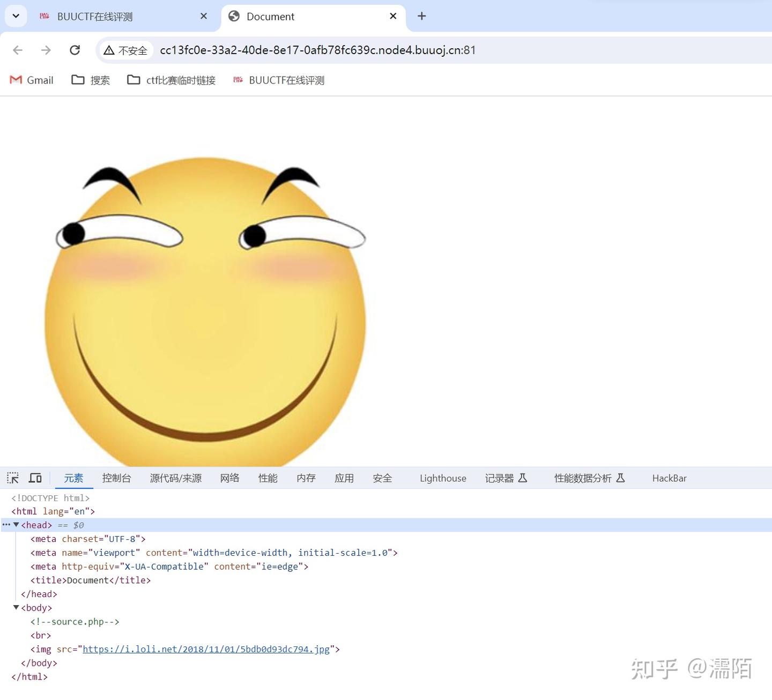
Task: Switch to the 性能 DevTools tab
Action: [x=268, y=478]
